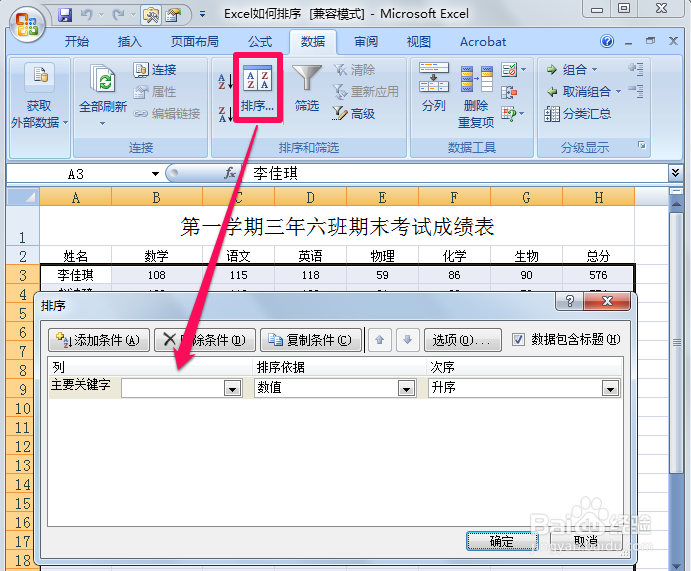Click the Select All corner triangle
The width and height of the screenshot is (691, 571).
(x=22, y=197)
